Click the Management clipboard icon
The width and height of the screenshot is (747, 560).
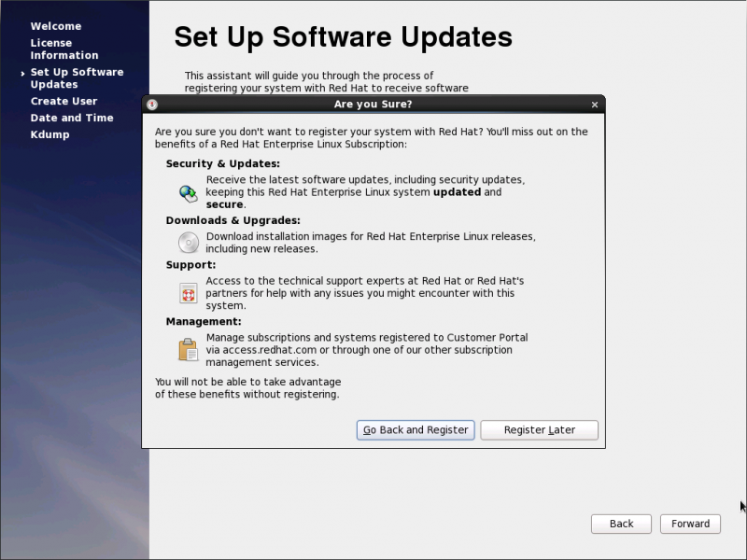(189, 349)
